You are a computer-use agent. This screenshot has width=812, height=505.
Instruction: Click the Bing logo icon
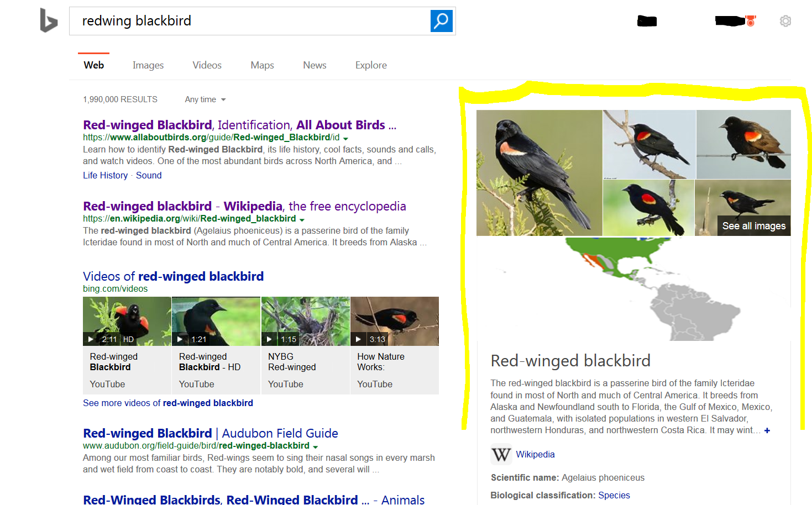point(49,20)
